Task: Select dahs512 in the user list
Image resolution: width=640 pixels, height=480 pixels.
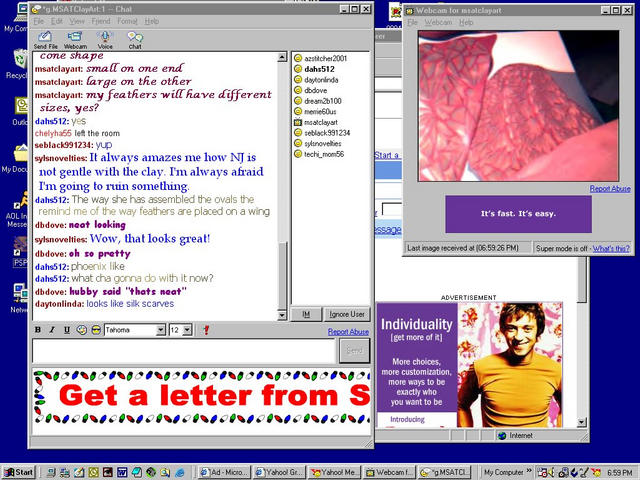Action: click(319, 69)
